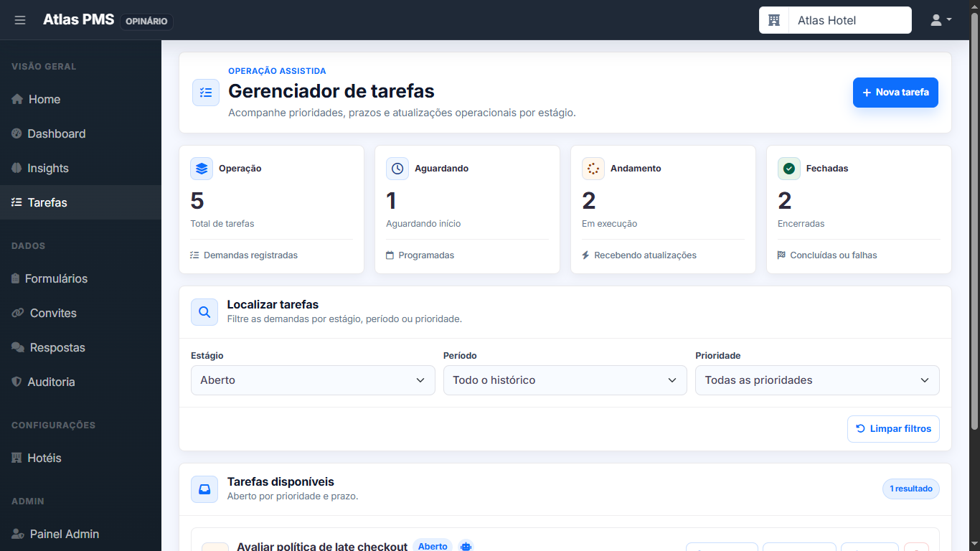
Task: Click Em execução label
Action: point(610,224)
